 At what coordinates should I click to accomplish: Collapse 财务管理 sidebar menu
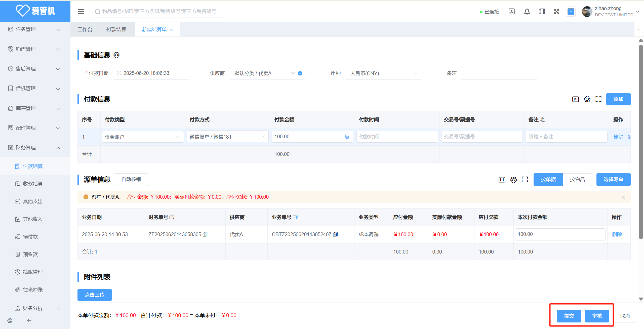point(35,148)
